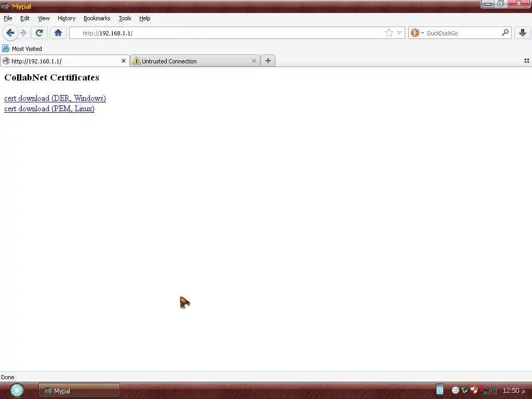Image resolution: width=532 pixels, height=399 pixels.
Task: Click the 12:50 taskbar clock
Action: click(514, 391)
